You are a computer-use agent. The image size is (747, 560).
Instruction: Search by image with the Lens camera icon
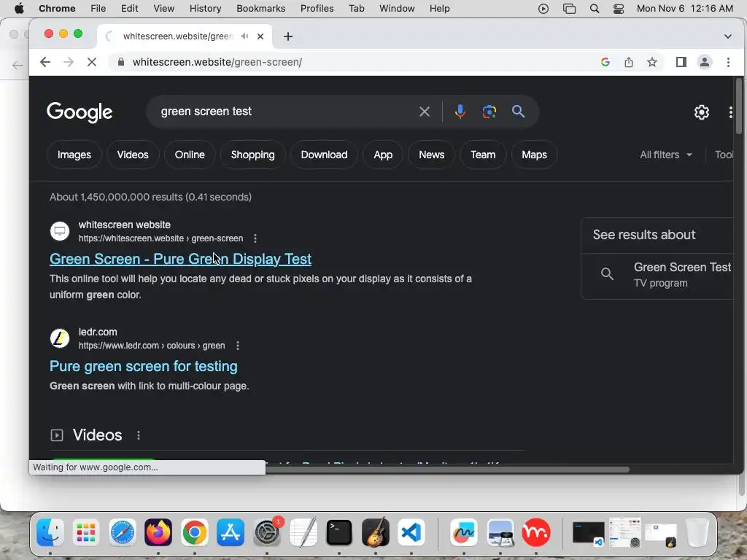(489, 112)
